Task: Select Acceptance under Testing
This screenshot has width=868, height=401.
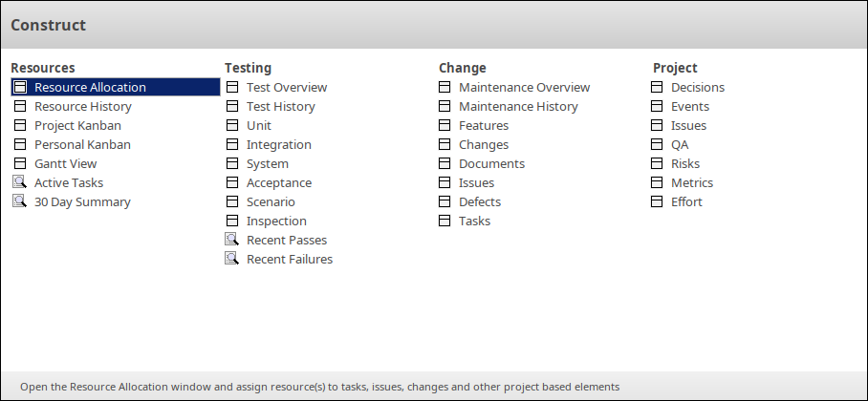Action: [x=278, y=182]
